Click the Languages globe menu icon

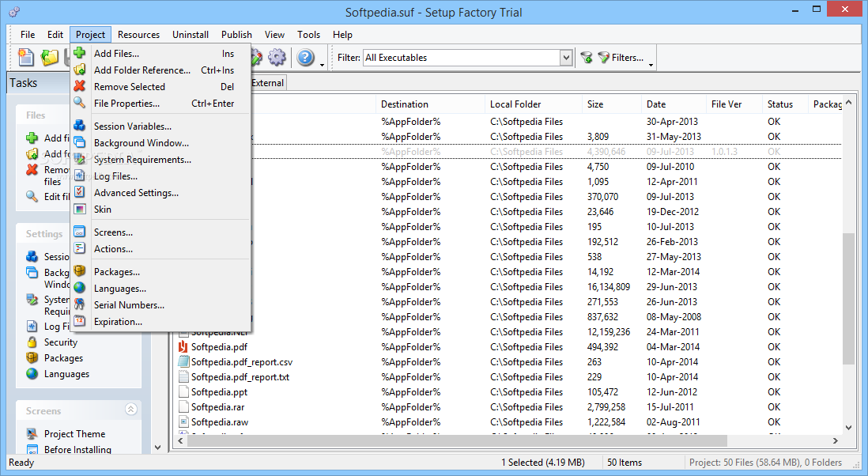(x=80, y=288)
